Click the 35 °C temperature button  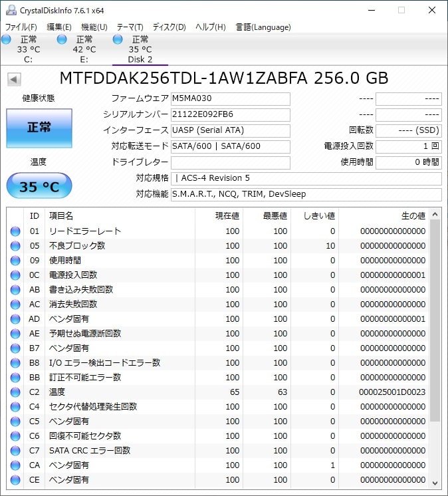pyautogui.click(x=39, y=186)
